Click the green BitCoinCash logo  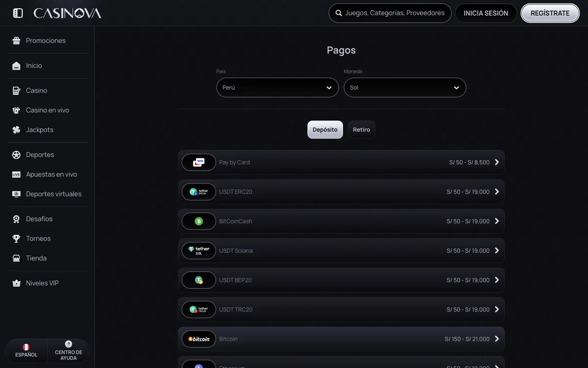click(199, 221)
